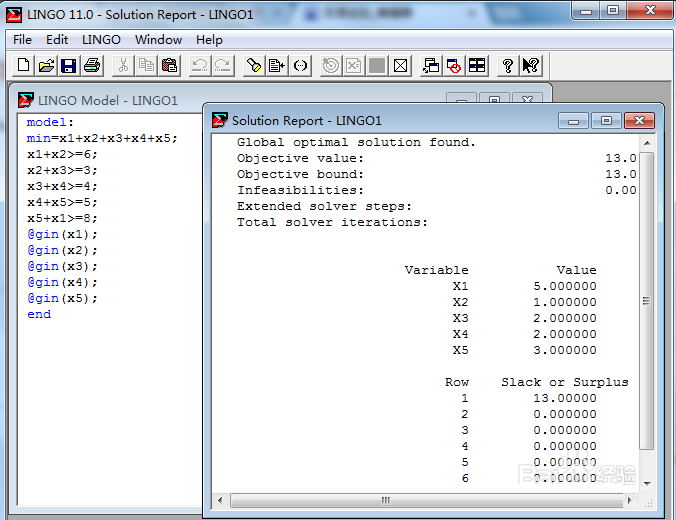Click the Solution Report scroll up arrow
This screenshot has width=676, height=520.
pyautogui.click(x=647, y=143)
